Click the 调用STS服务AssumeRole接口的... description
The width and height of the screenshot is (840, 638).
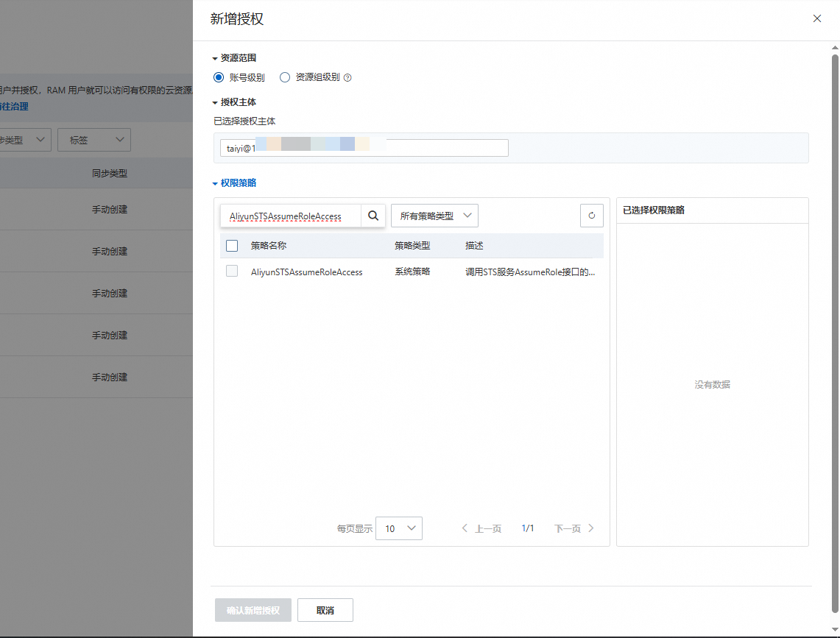click(530, 272)
